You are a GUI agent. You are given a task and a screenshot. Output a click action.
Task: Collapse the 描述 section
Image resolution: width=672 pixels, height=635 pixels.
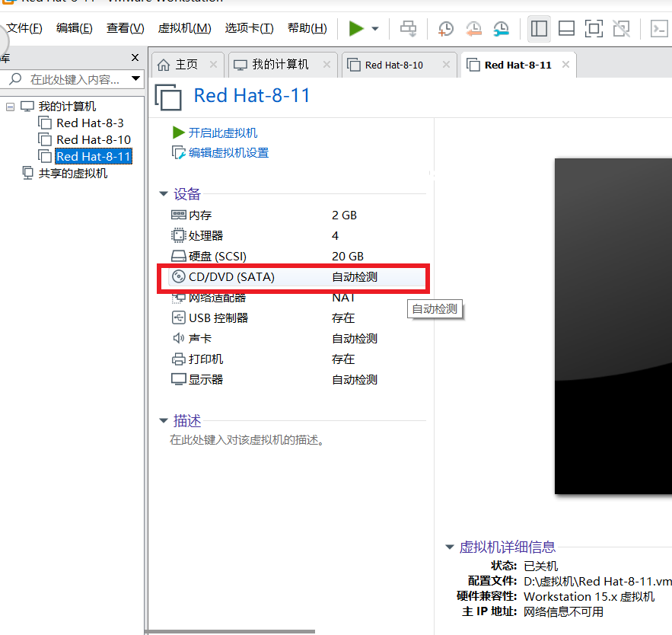click(x=164, y=420)
